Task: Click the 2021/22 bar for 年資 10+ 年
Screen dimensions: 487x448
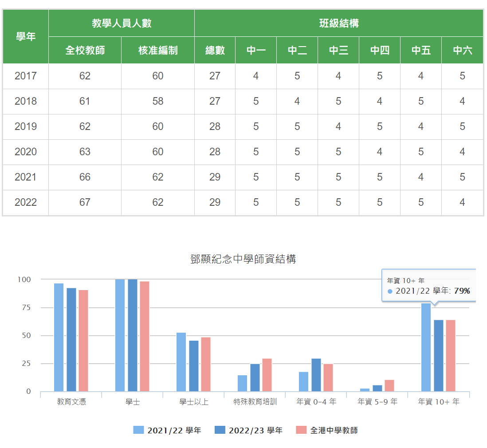Action: tap(426, 347)
